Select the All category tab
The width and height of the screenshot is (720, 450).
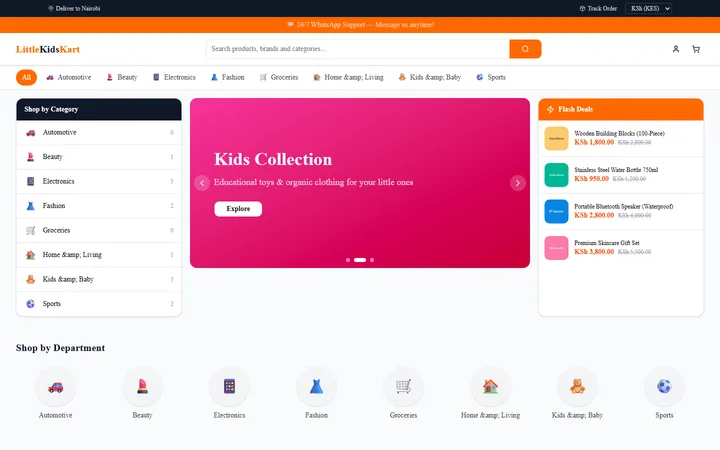26,77
